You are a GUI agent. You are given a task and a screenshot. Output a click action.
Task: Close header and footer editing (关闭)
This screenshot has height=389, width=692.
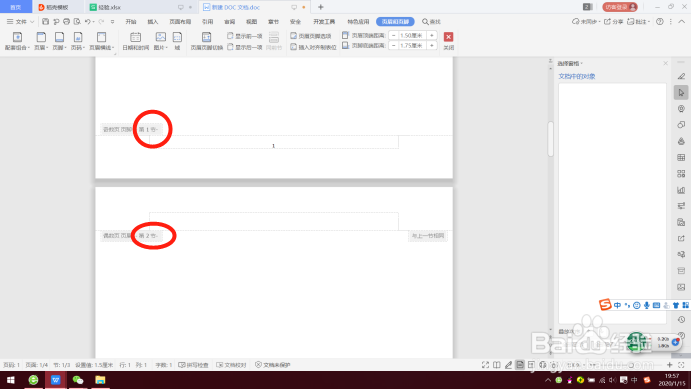(x=448, y=41)
